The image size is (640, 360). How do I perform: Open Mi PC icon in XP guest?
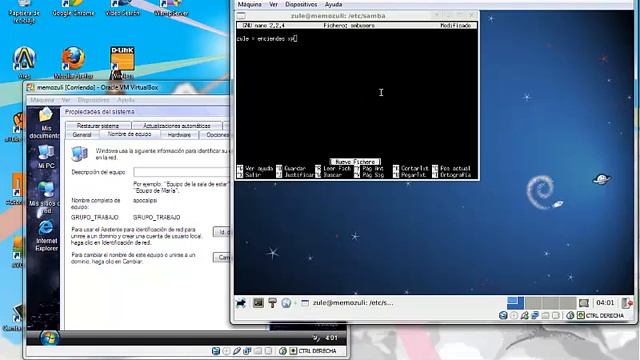[46, 157]
